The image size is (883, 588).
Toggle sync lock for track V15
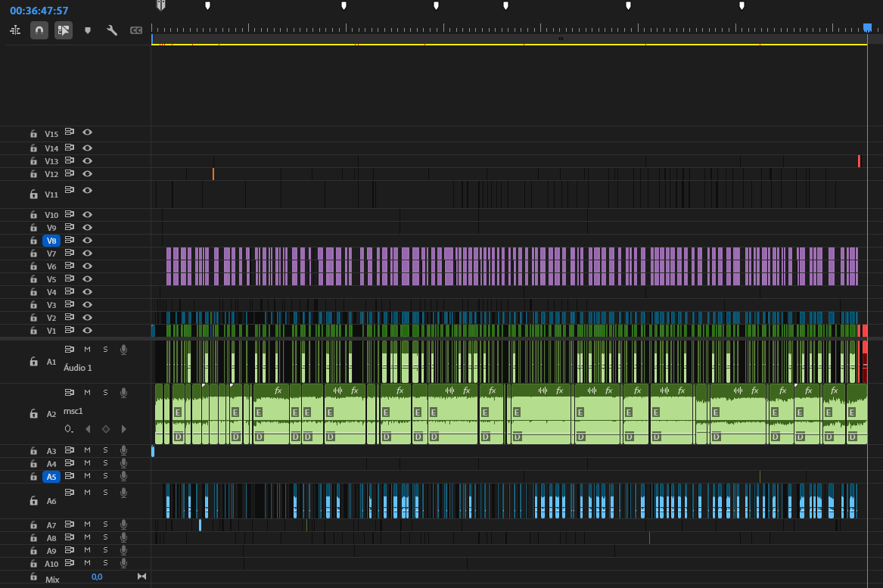pyautogui.click(x=70, y=132)
